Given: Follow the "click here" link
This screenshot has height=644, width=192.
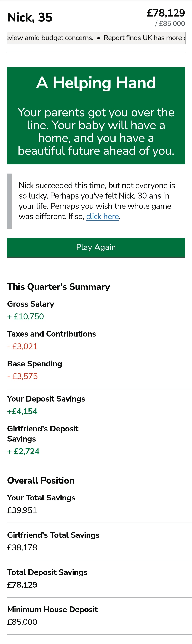Looking at the screenshot, I should [102, 217].
